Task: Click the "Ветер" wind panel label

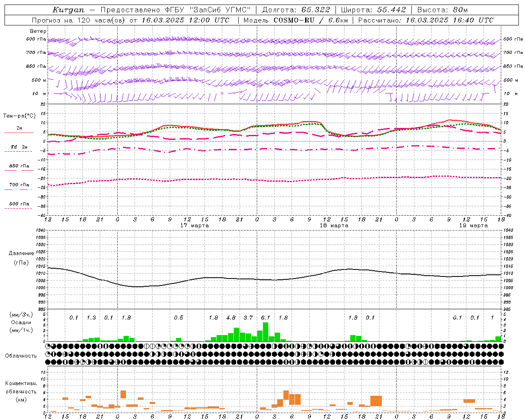Action: pyautogui.click(x=38, y=31)
